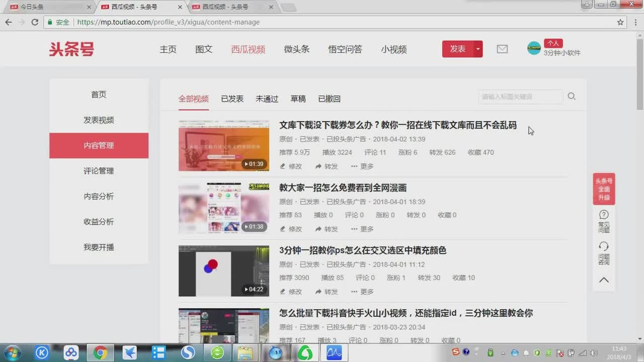Open 悟空问答 in top navigation
Screen dimensions: 644x362
pos(345,49)
